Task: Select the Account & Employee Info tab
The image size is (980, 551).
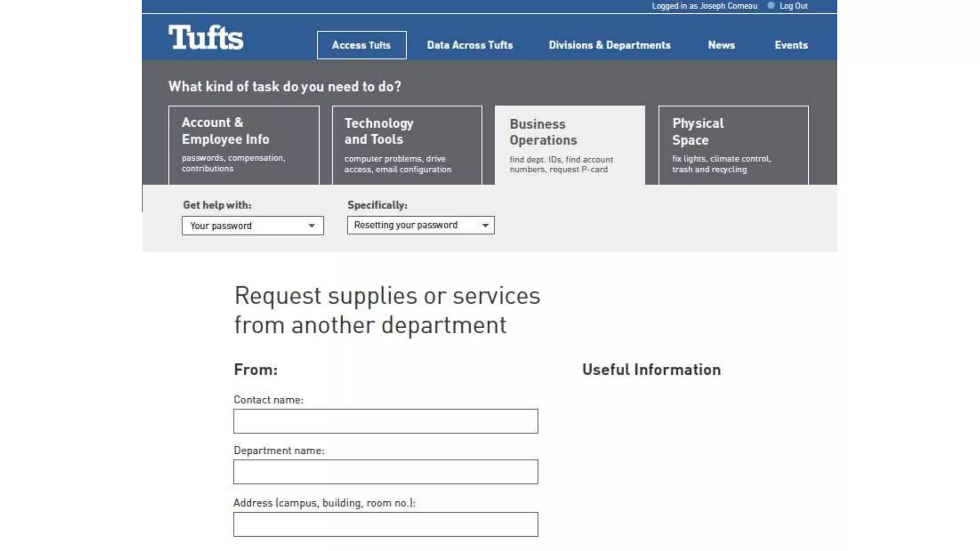Action: [x=244, y=145]
